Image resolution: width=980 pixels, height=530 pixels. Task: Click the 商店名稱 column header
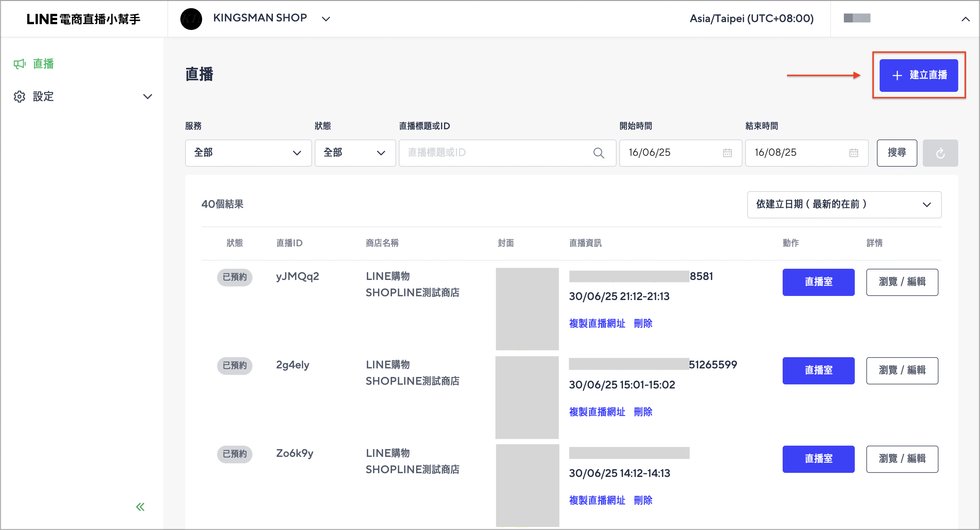382,243
